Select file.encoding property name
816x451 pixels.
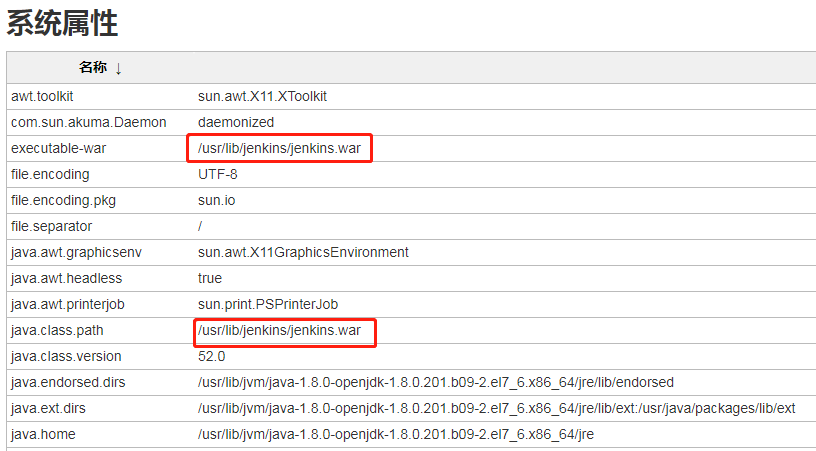pos(50,174)
